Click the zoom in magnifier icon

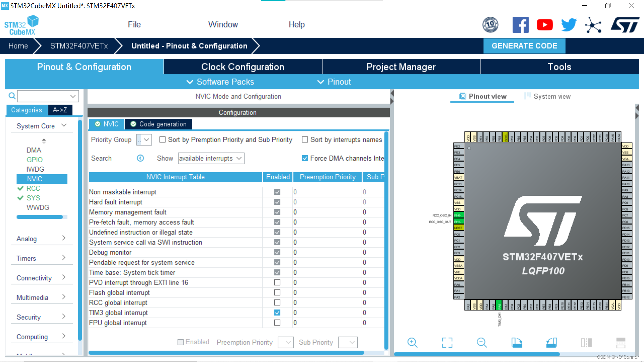point(412,343)
